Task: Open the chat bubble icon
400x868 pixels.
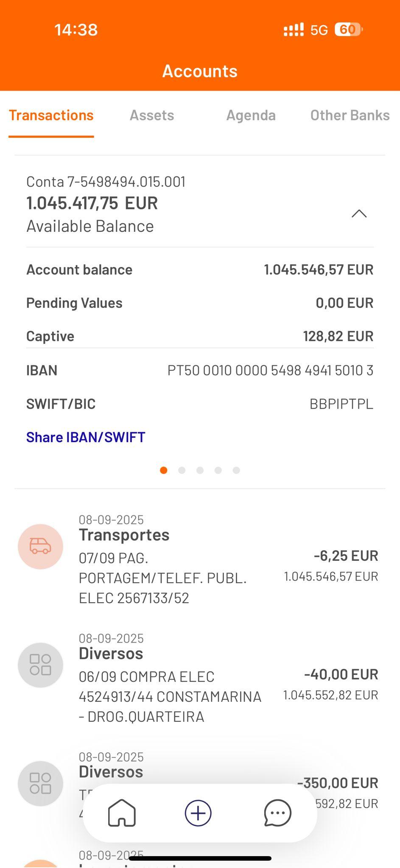Action: click(277, 813)
